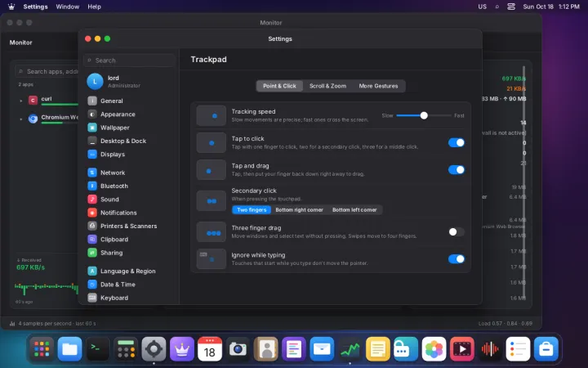Viewport: 588px width, 368px height.
Task: Open Desktop & Dock settings
Action: pos(129,141)
